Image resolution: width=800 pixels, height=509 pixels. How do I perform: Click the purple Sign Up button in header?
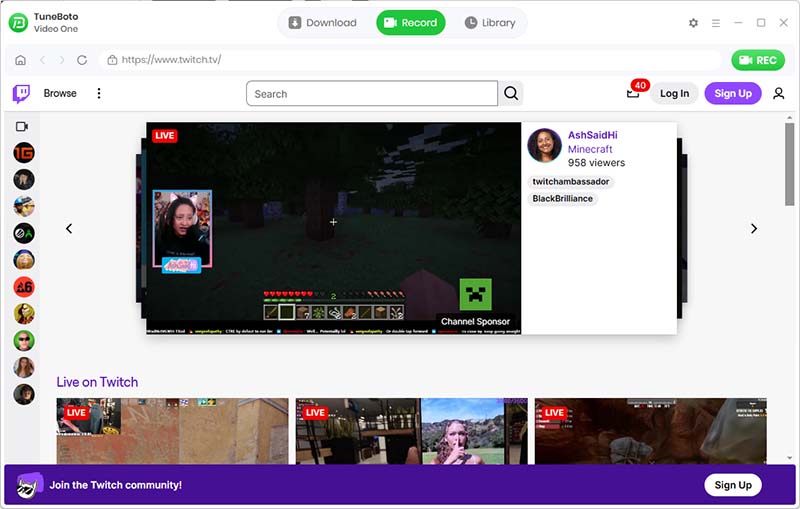click(x=733, y=93)
